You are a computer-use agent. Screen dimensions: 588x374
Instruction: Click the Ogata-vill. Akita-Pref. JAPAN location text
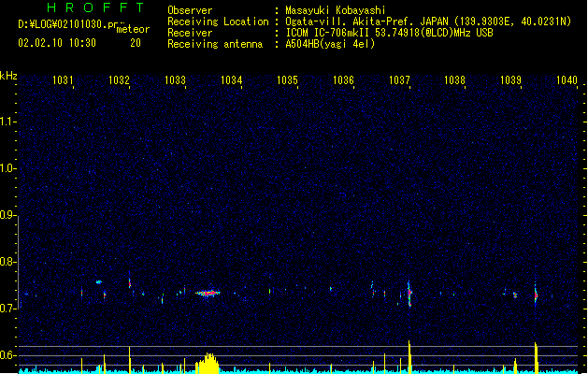tap(428, 22)
